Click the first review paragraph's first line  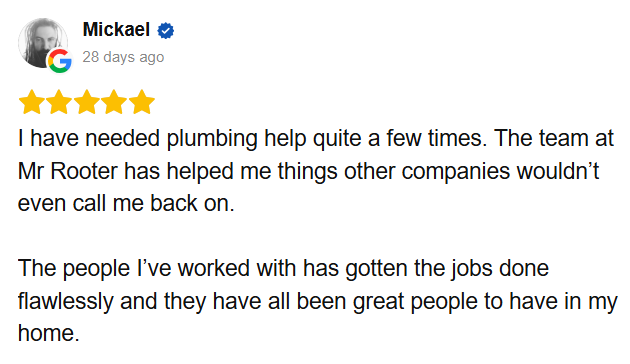coord(316,139)
